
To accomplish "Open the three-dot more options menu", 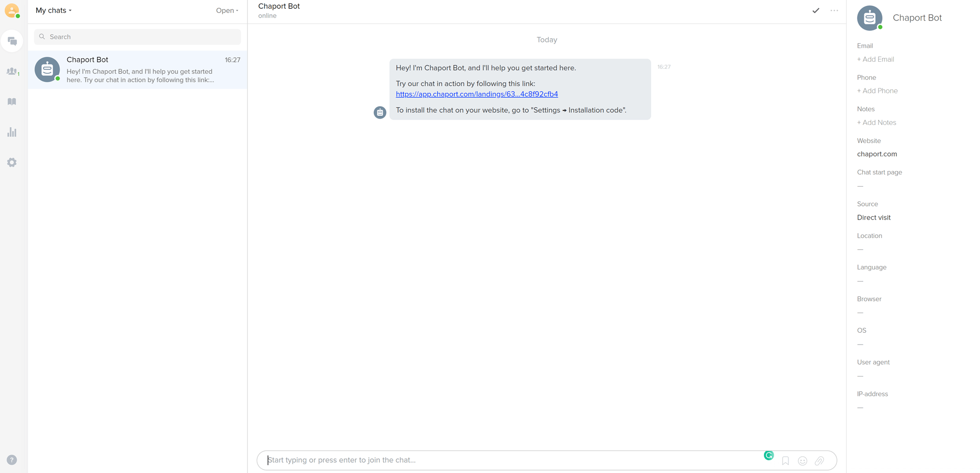I will coord(834,10).
